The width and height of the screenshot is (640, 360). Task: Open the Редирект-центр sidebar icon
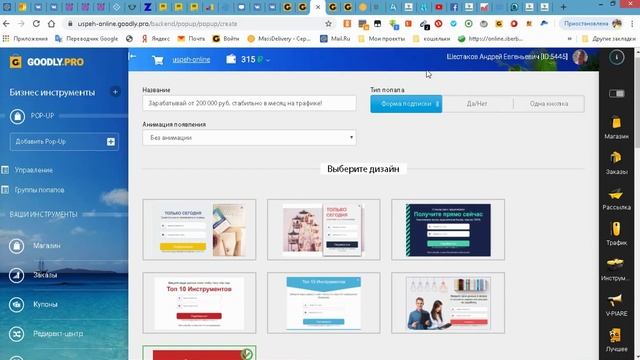[17, 334]
